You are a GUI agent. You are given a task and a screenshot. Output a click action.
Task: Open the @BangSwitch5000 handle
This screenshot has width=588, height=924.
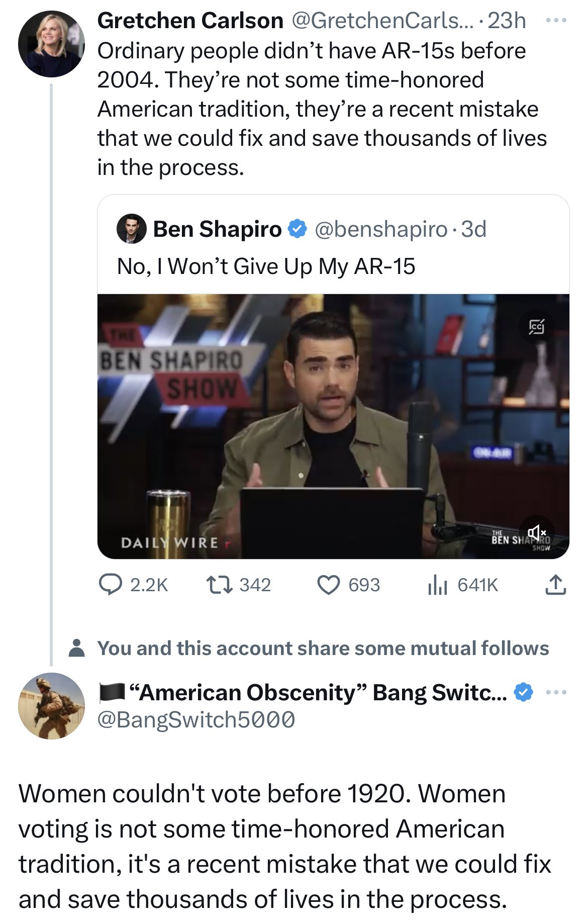point(196,719)
